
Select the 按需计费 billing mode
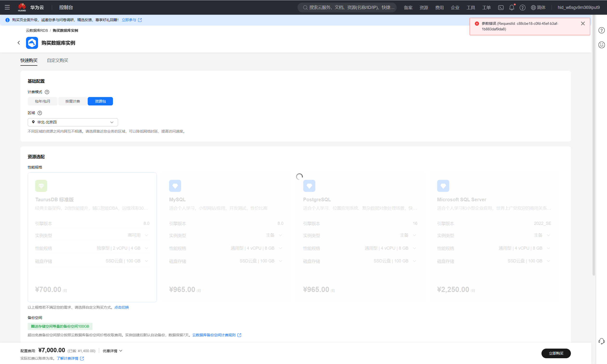pyautogui.click(x=73, y=101)
